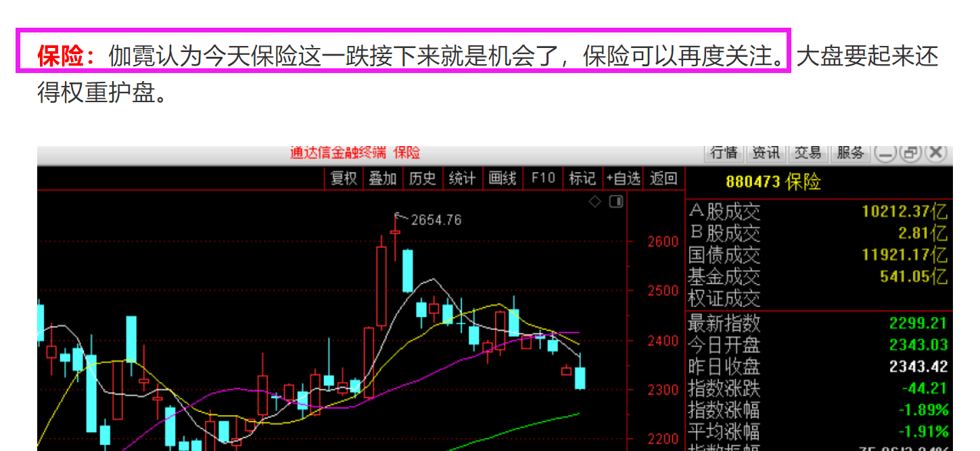Click the diamond icon above chart

tap(594, 201)
